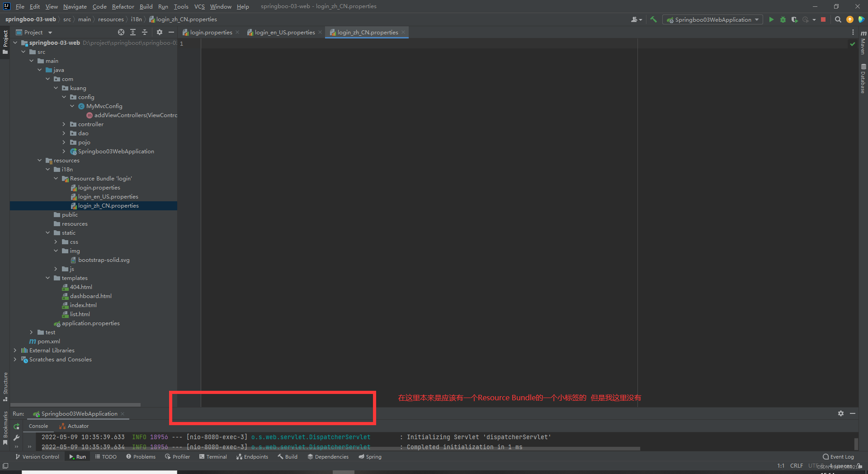Open the Spring tool window
This screenshot has width=868, height=474.
(370, 457)
